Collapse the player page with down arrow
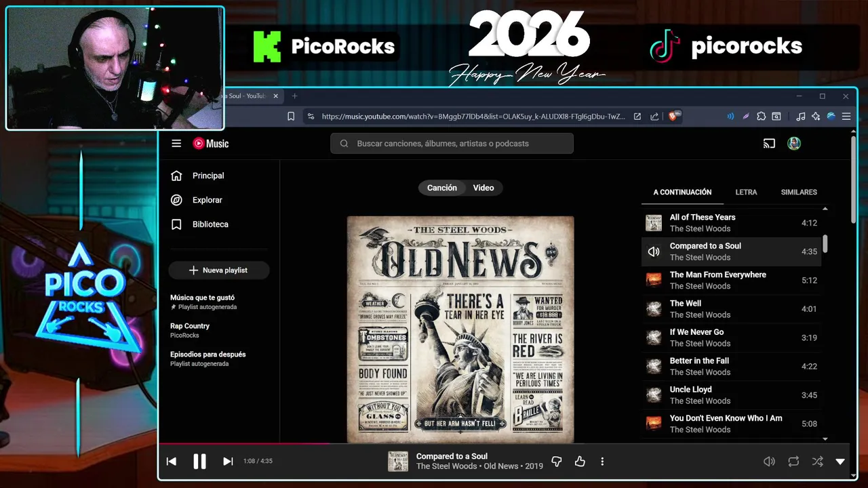Viewport: 868px width, 488px height. pos(840,462)
